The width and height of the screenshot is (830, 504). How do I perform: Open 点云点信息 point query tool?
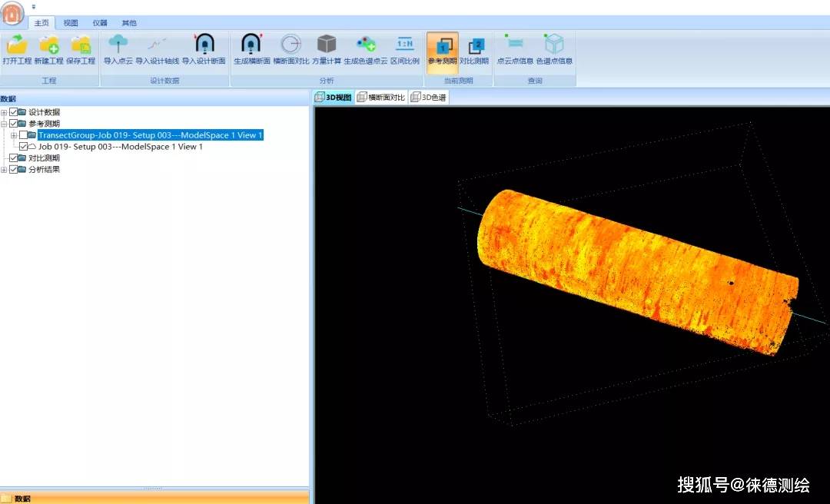[x=515, y=45]
